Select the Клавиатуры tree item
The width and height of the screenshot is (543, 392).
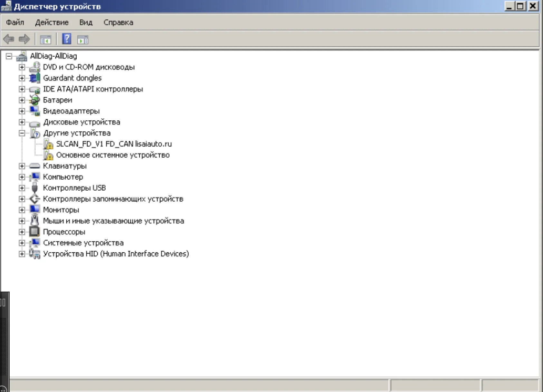point(65,166)
